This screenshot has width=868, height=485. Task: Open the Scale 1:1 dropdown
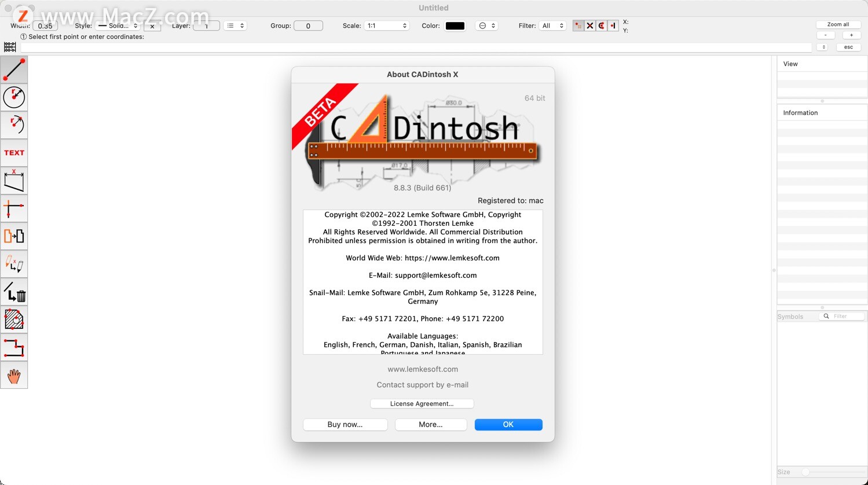(x=387, y=25)
